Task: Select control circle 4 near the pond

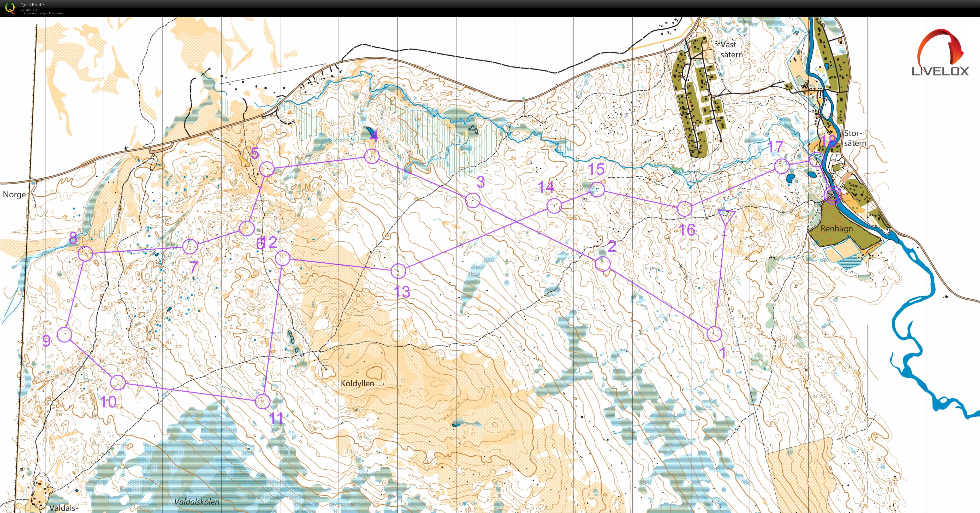Action: (372, 156)
